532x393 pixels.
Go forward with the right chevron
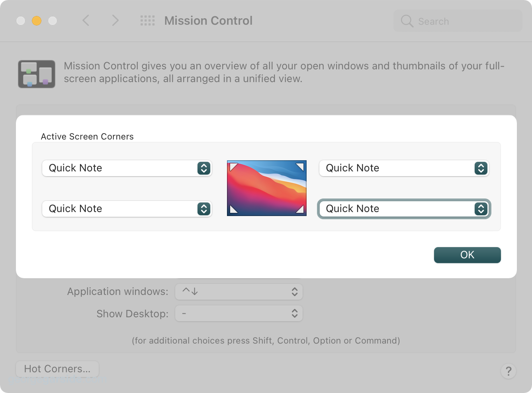pos(115,20)
